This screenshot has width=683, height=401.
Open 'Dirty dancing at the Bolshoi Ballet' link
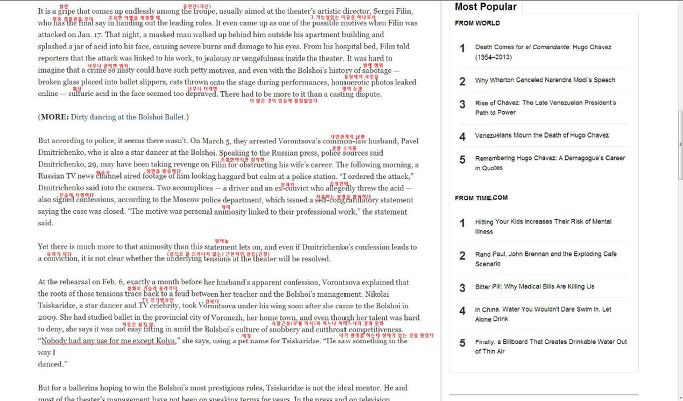pos(128,117)
